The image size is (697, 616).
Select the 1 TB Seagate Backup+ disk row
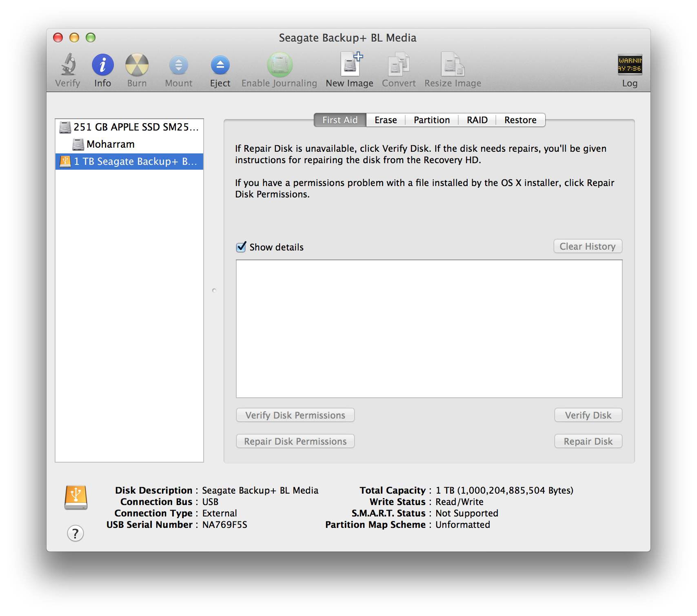click(129, 162)
